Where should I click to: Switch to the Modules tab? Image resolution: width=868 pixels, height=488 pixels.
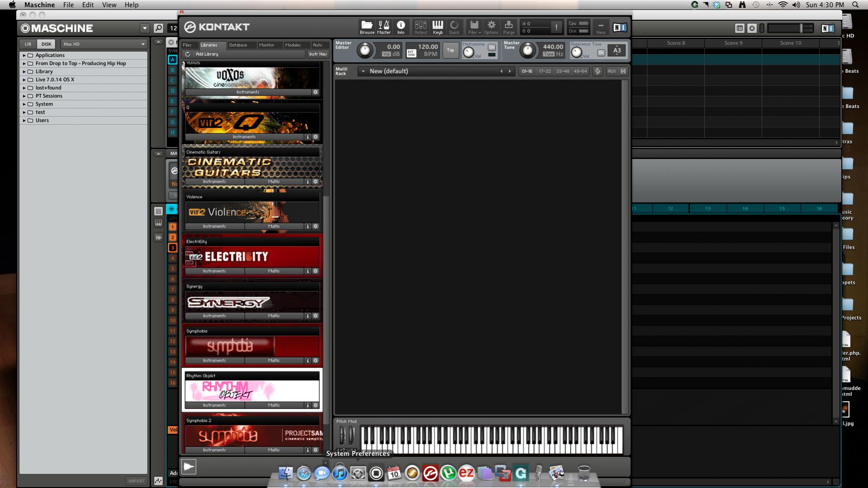pyautogui.click(x=293, y=45)
